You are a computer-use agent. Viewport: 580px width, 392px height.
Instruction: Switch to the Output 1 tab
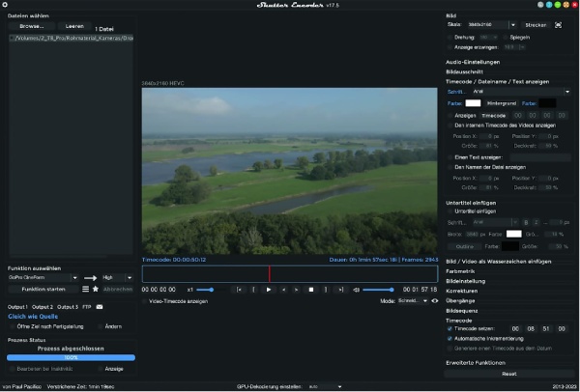pyautogui.click(x=17, y=307)
